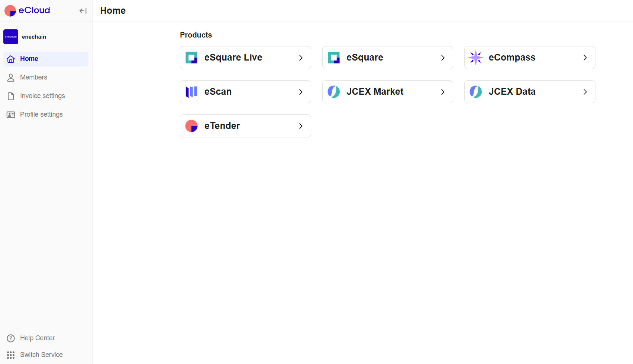Open JCEX Data via its right chevron
The width and height of the screenshot is (633, 364).
(585, 92)
